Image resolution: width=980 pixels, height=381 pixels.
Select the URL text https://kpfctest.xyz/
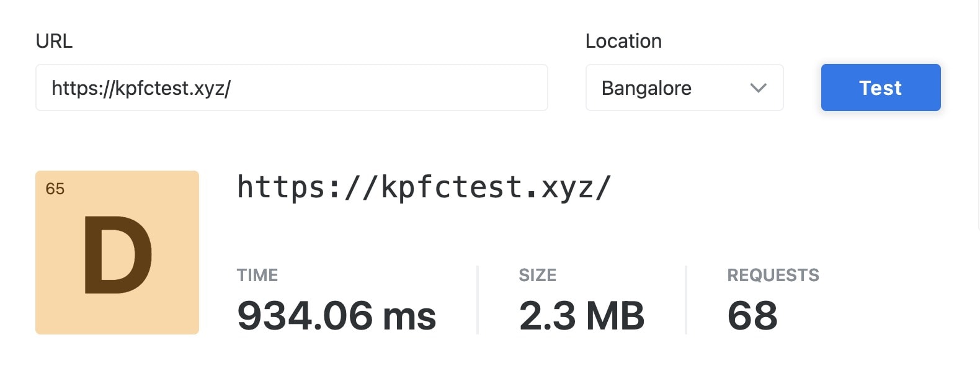click(x=141, y=87)
